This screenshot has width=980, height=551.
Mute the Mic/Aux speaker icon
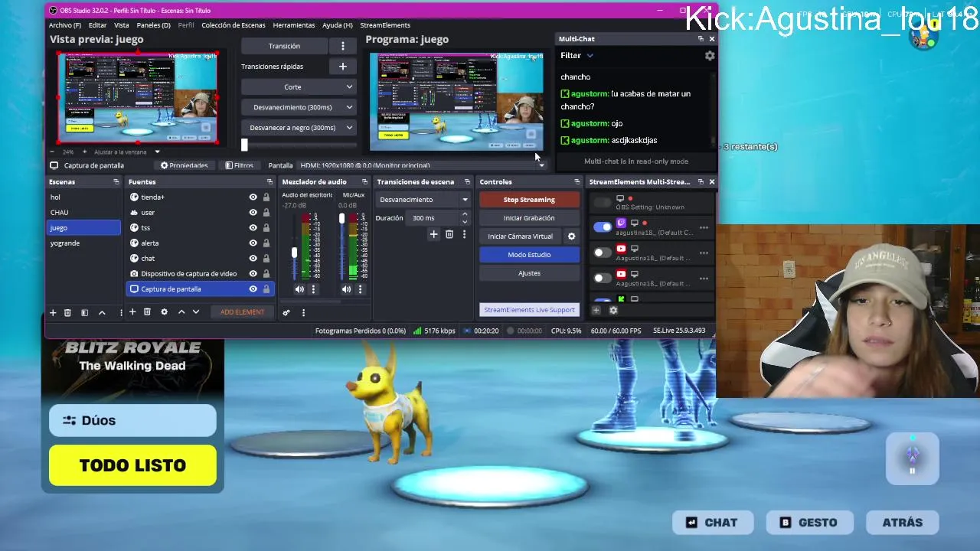346,289
